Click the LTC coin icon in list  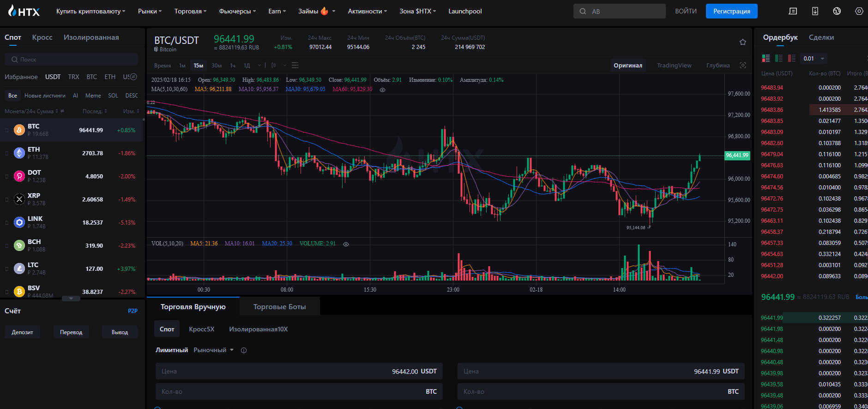click(19, 269)
